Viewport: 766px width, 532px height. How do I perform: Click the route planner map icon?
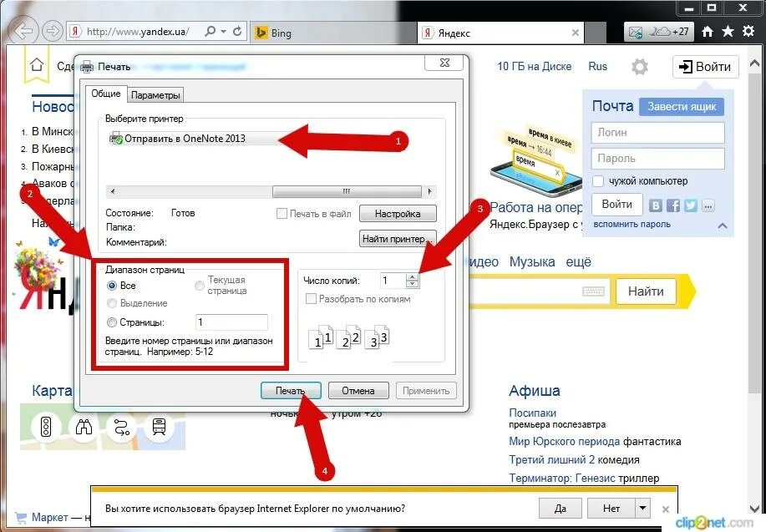[x=121, y=427]
